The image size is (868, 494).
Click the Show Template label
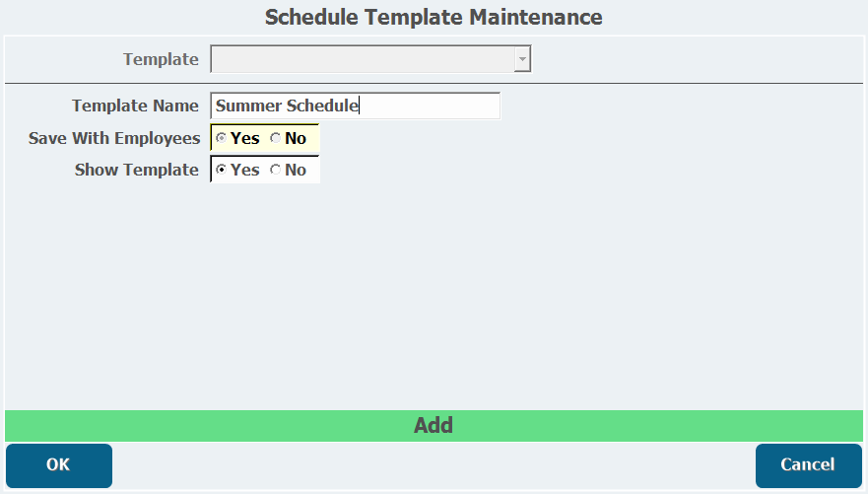[137, 170]
